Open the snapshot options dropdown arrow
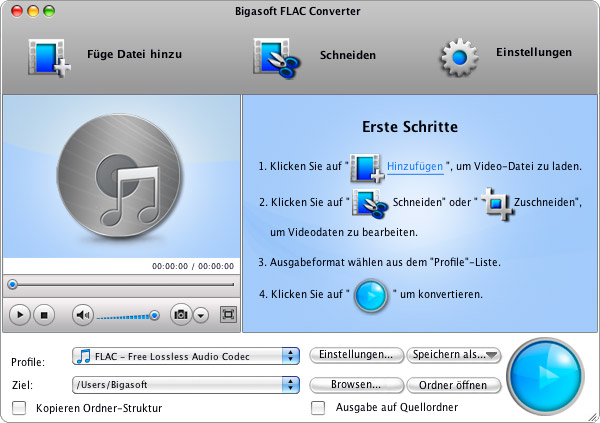Screen dimensions: 600x423 [x=201, y=315]
